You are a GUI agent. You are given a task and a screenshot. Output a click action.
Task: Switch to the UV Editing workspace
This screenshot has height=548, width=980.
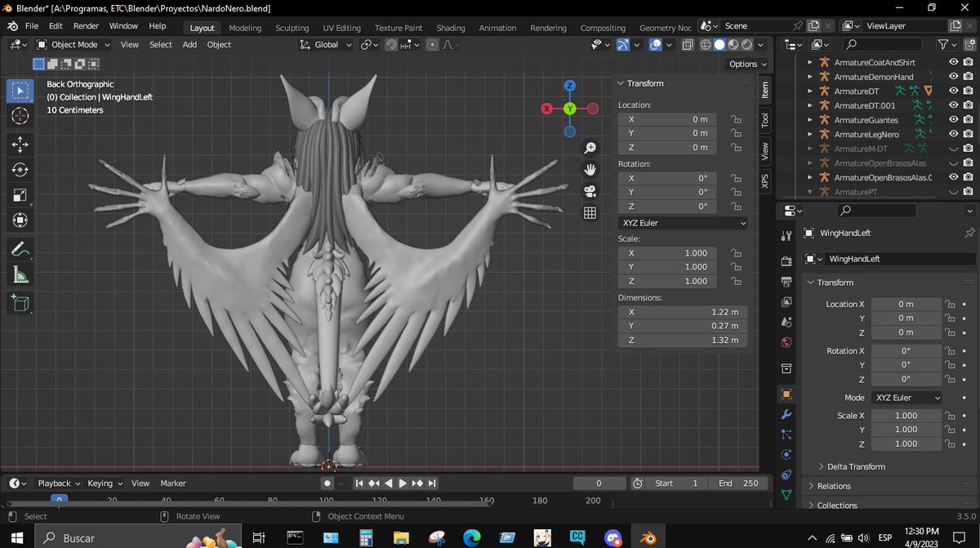pyautogui.click(x=341, y=28)
